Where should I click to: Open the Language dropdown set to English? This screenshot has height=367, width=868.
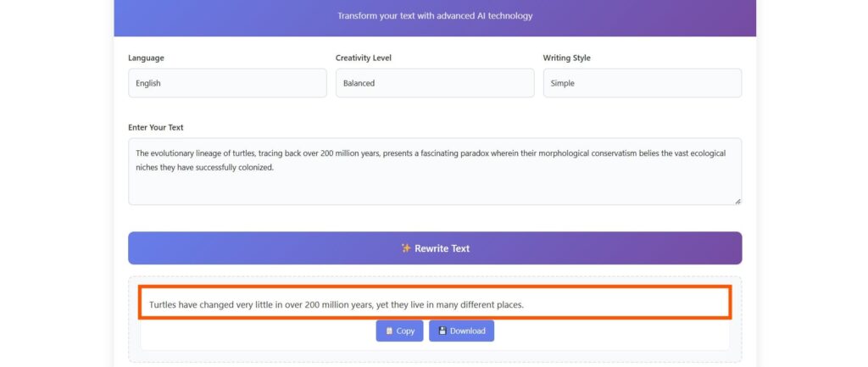227,83
